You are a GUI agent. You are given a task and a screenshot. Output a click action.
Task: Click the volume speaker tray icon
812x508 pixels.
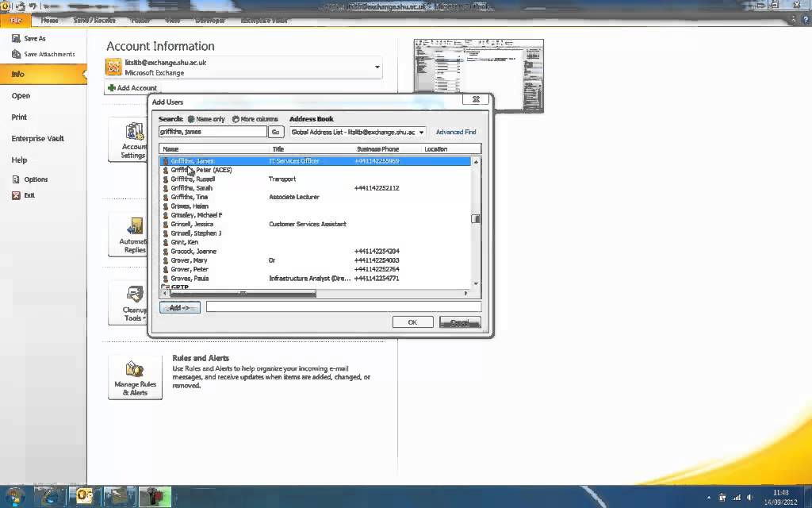749,498
